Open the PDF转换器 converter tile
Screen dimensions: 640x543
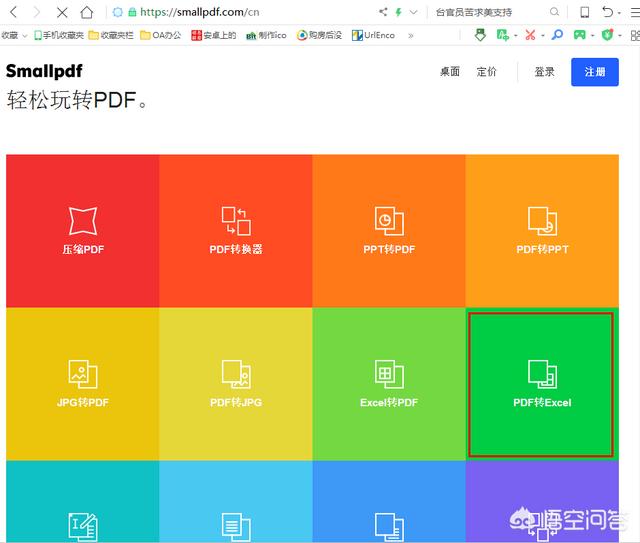[236, 230]
